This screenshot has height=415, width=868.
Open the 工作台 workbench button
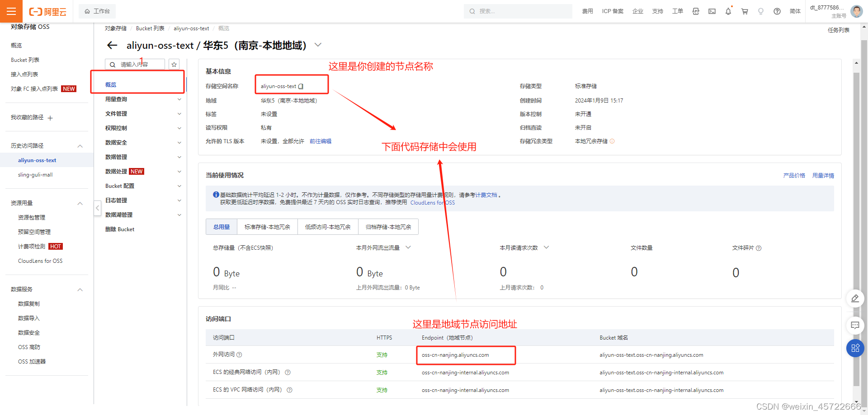(x=97, y=11)
